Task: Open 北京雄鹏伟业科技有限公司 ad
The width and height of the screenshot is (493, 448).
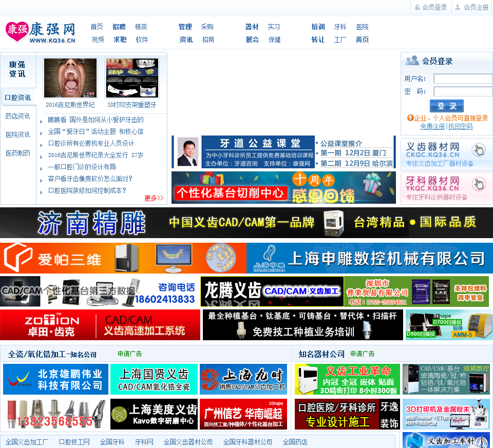Action: pyautogui.click(x=55, y=379)
